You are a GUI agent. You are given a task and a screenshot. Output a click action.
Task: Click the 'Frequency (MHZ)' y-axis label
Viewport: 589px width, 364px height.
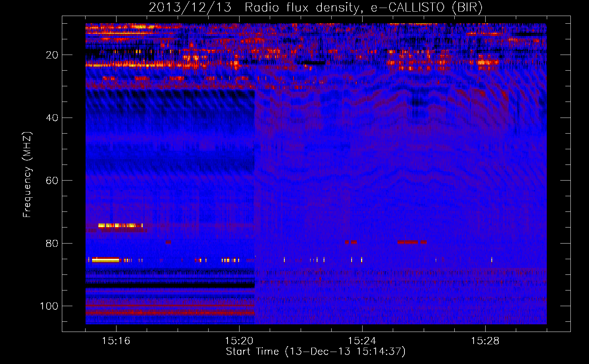coord(27,174)
